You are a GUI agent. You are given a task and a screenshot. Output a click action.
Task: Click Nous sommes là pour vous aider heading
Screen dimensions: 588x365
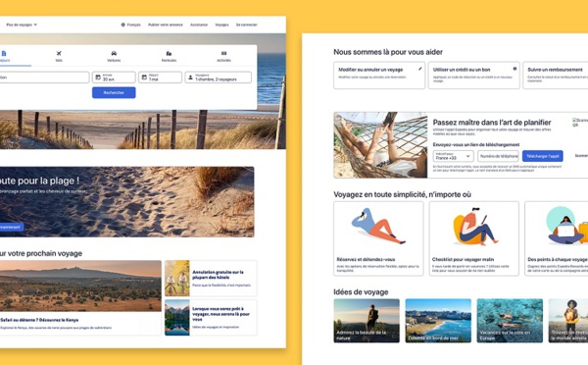(x=388, y=52)
